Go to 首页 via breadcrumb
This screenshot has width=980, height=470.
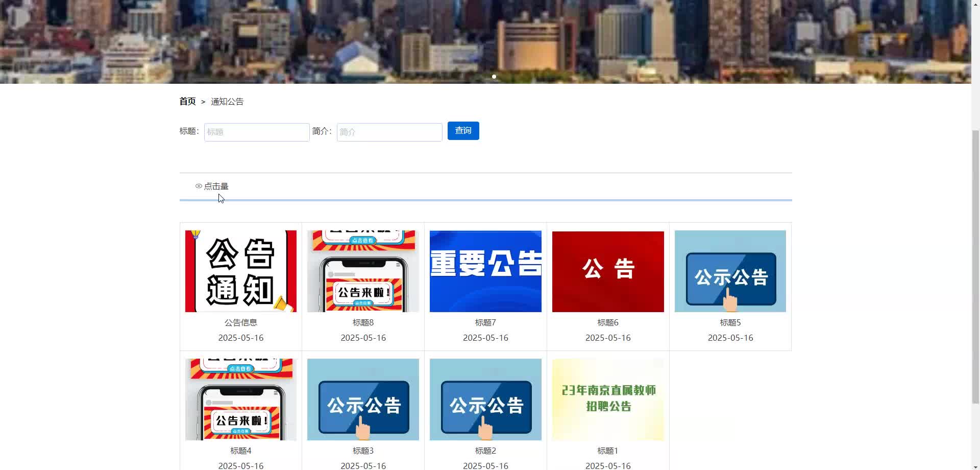(188, 102)
